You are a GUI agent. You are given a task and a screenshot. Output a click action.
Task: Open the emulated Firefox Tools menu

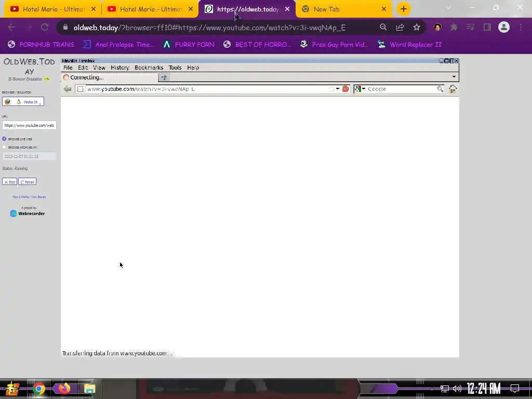[x=175, y=68]
